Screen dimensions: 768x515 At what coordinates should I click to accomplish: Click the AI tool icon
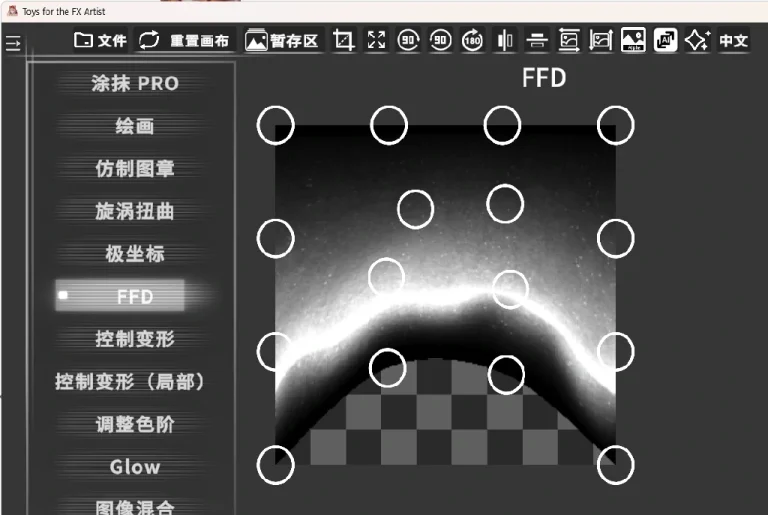pos(665,41)
